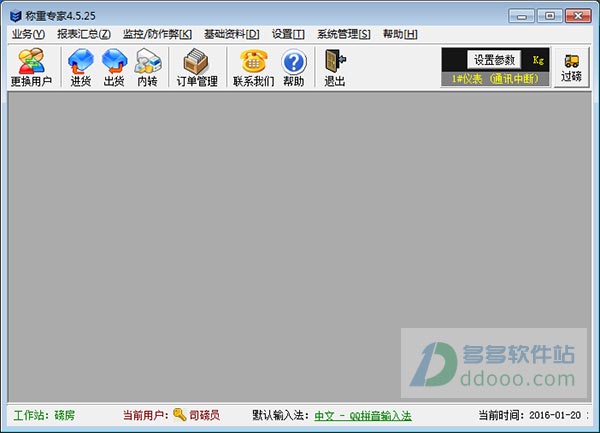
Task: Open the 帮助[H] menu
Action: coord(400,34)
